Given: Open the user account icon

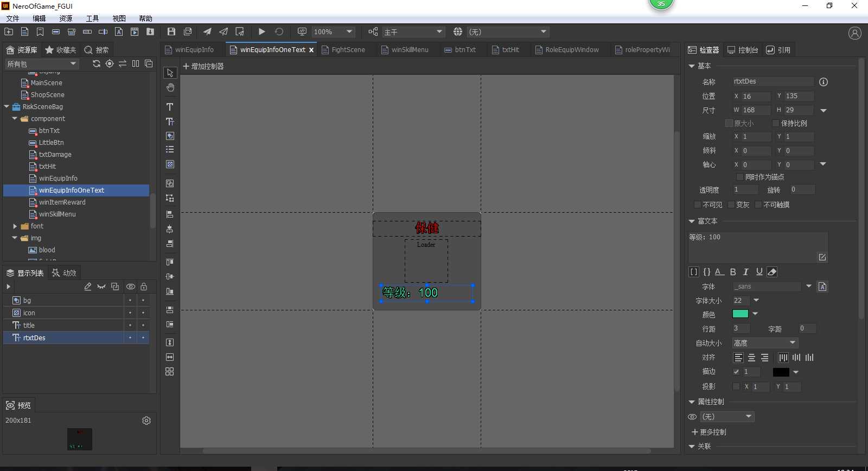Looking at the screenshot, I should point(854,33).
